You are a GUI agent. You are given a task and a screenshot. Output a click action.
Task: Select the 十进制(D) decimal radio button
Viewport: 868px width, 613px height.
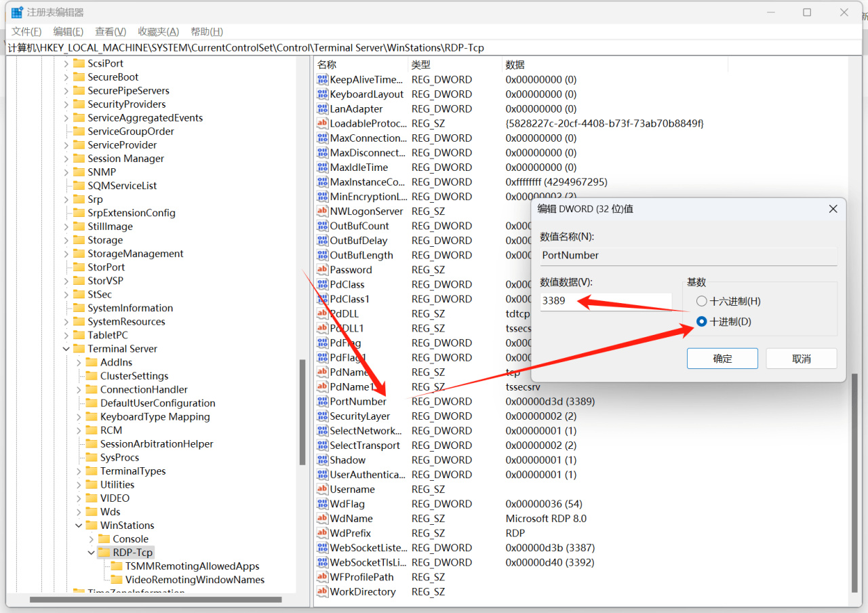tap(701, 321)
